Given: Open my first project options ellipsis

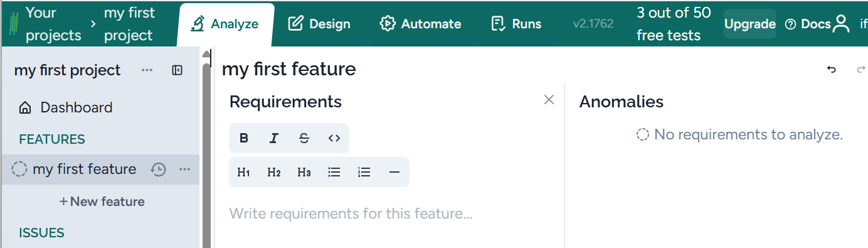Looking at the screenshot, I should [147, 70].
